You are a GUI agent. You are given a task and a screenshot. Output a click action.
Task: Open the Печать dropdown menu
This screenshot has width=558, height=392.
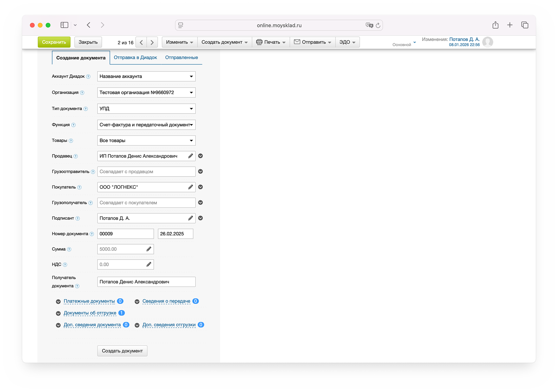click(271, 42)
